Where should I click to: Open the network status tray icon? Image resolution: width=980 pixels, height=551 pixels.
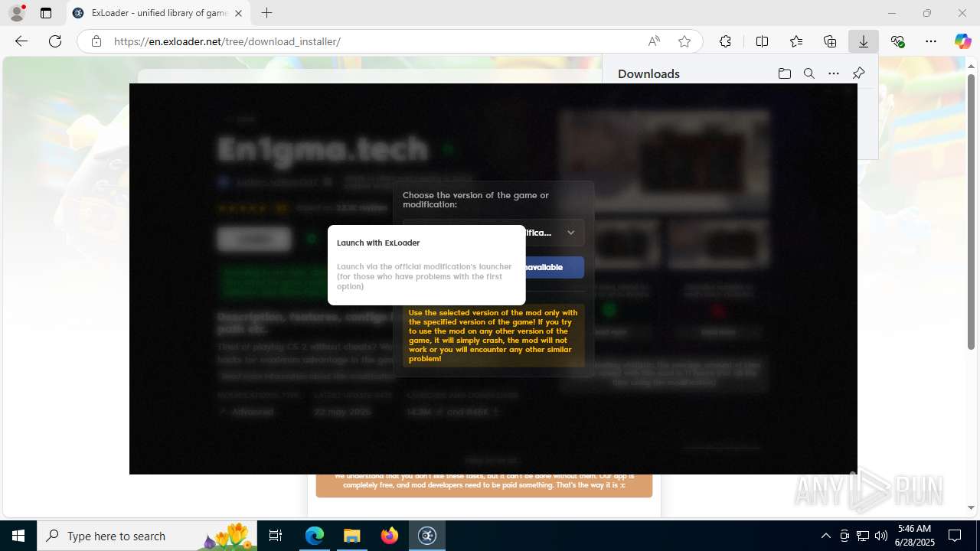click(863, 536)
